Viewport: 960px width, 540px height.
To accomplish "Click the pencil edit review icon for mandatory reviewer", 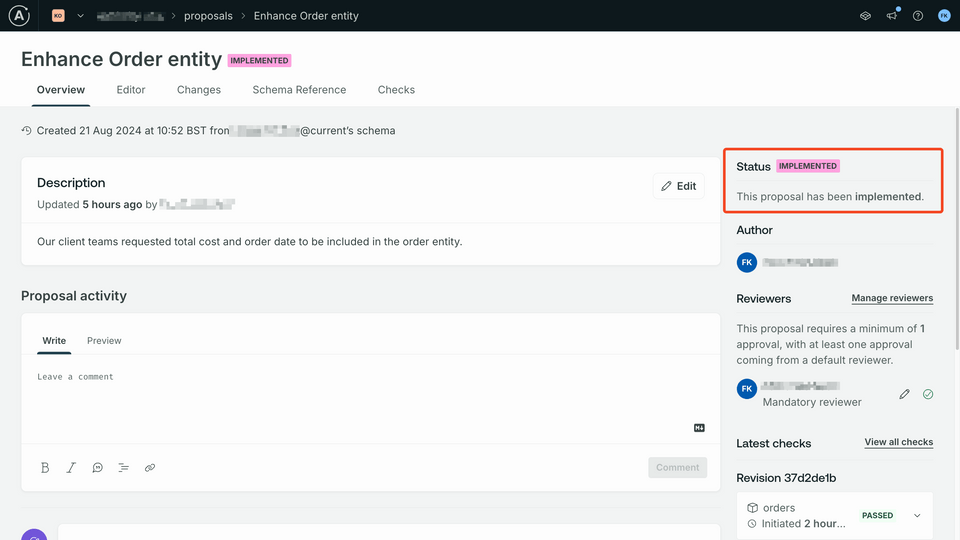I will 904,394.
